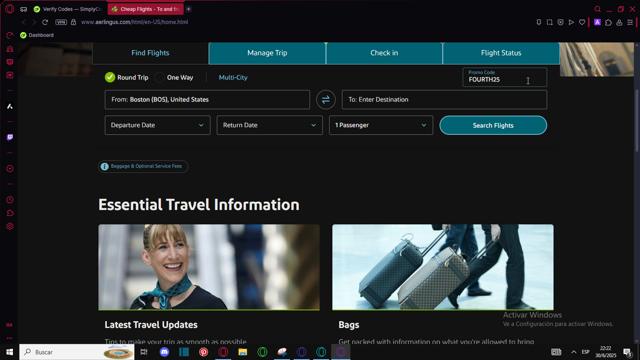Screen dimensions: 640x360
Task: Click the baggage fees info icon
Action: (104, 167)
